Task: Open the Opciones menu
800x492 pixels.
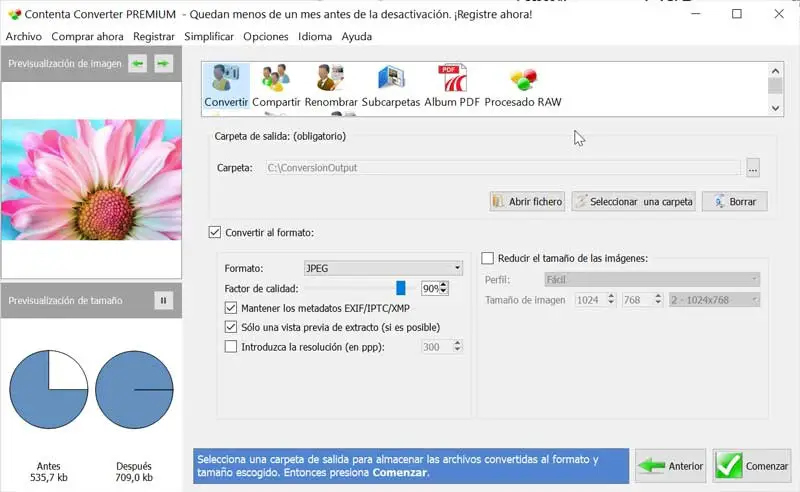Action: click(x=265, y=37)
